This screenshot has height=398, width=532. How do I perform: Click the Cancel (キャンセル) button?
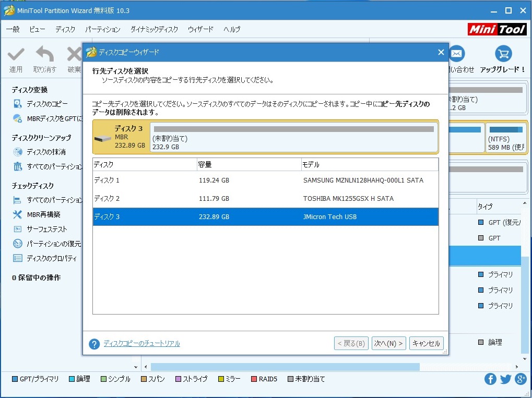(427, 343)
